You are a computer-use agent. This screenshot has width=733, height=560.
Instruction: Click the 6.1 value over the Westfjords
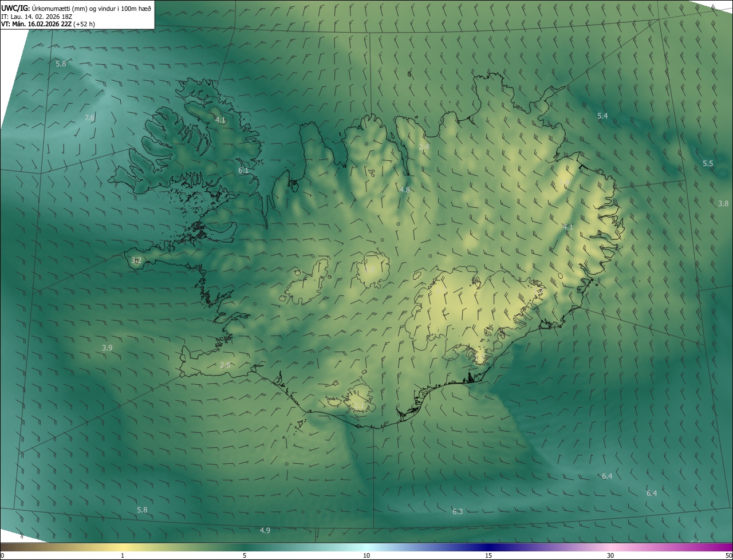click(243, 171)
